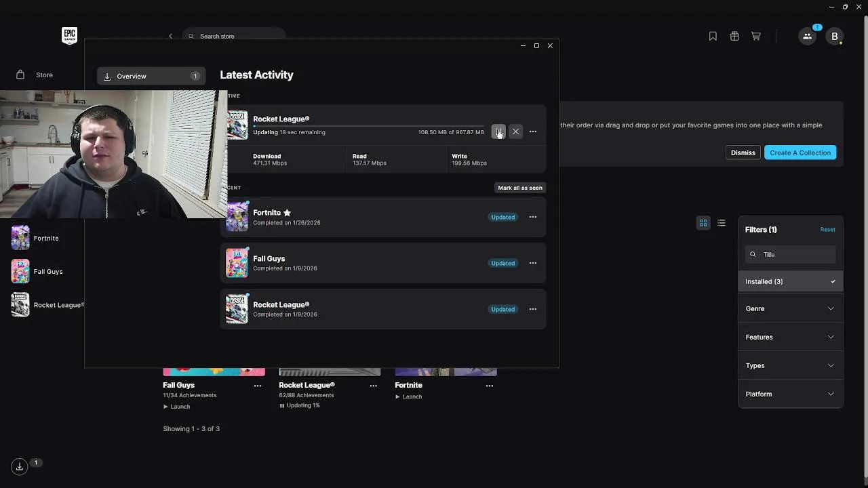This screenshot has height=488, width=868.
Task: Click the Download speed 471.31 Mbps stat
Action: coord(270,159)
